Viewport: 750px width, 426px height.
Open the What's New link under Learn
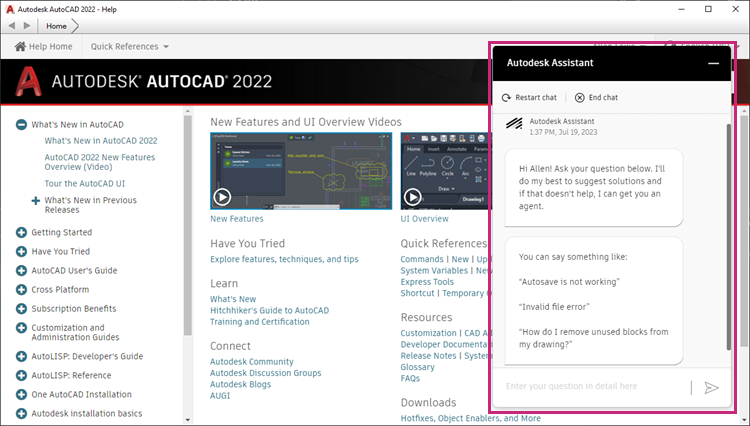tap(233, 299)
